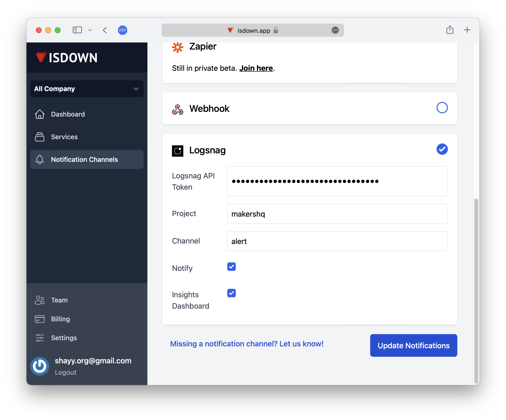The width and height of the screenshot is (506, 420).
Task: Click the Settings sliders icon
Action: tap(40, 338)
